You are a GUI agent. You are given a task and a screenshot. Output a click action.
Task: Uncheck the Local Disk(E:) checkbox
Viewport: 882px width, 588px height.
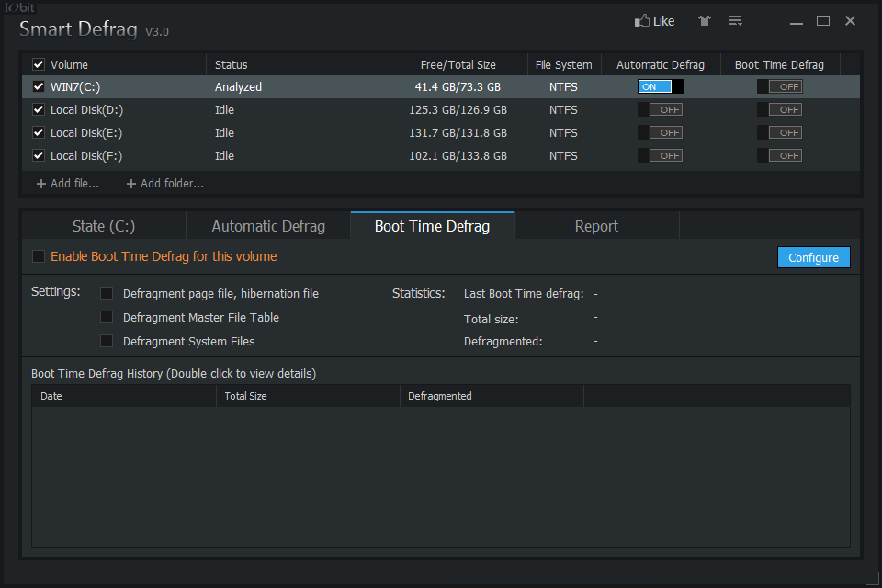click(x=39, y=133)
